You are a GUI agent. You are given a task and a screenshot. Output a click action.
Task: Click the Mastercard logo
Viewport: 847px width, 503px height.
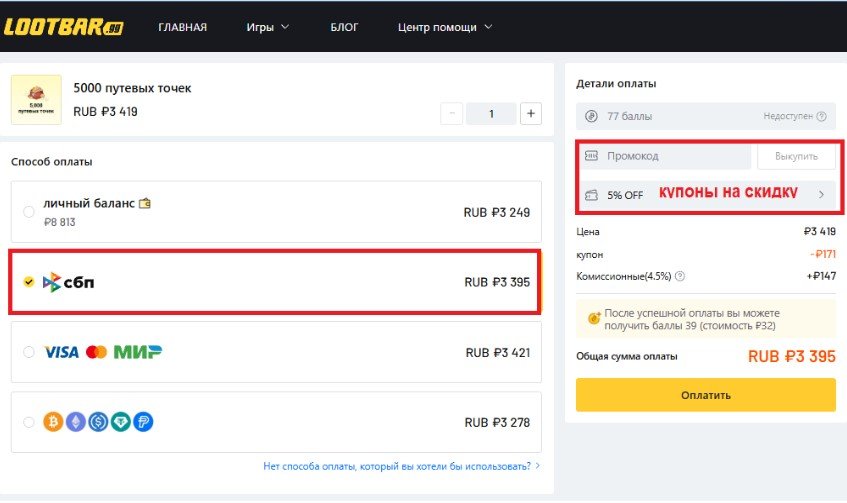96,352
